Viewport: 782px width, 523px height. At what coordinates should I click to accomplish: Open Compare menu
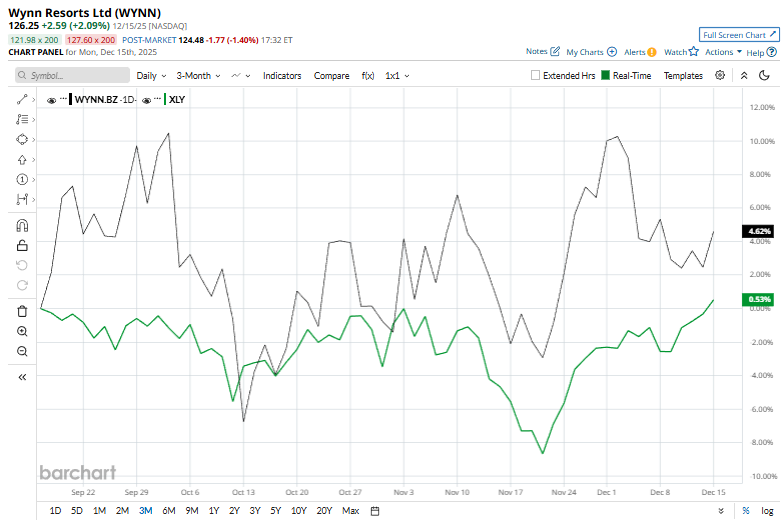click(331, 76)
